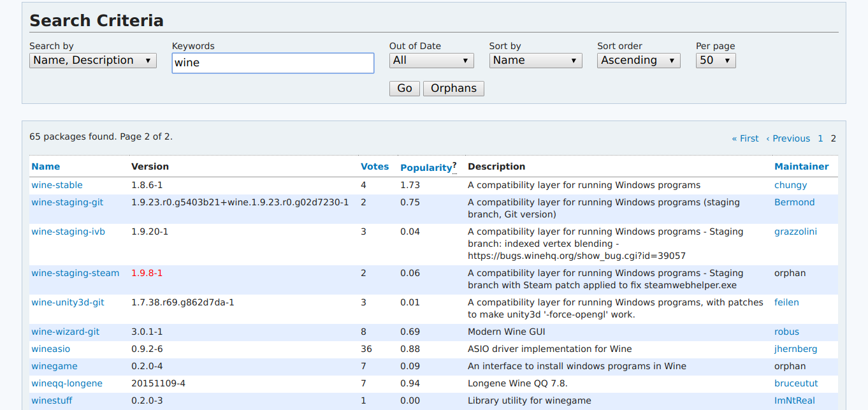868x410 pixels.
Task: Click the red version 1.9.8-1
Action: [147, 273]
